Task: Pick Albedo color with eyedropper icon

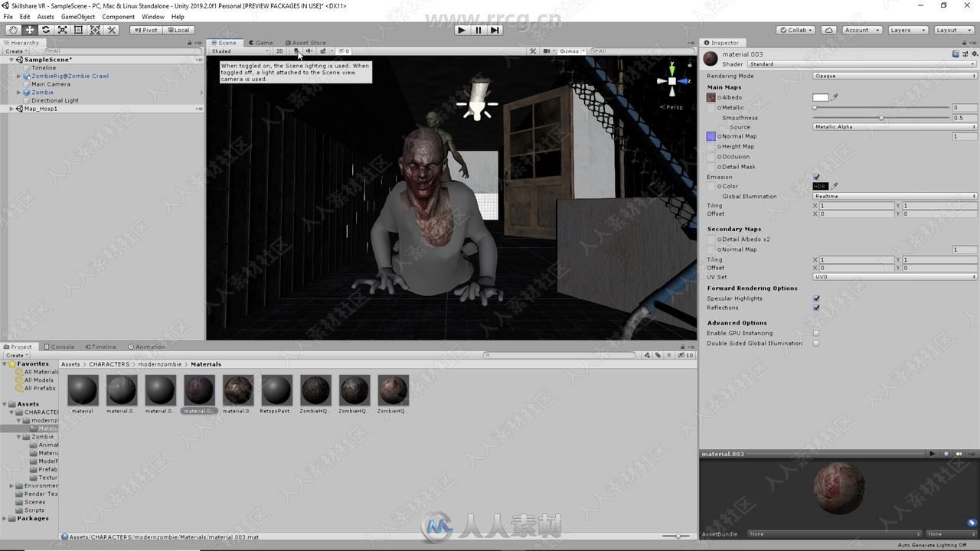Action: 835,97
